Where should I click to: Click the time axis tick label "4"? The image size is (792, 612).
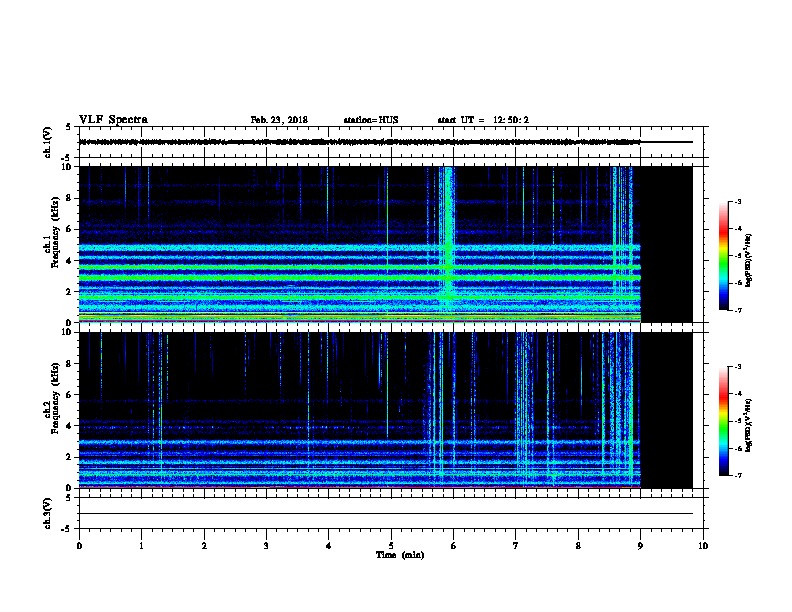pos(328,545)
